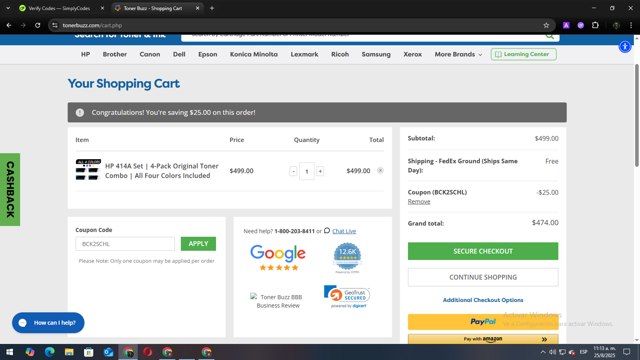The width and height of the screenshot is (640, 360).
Task: Show hidden system tray icons
Action: tap(542, 352)
